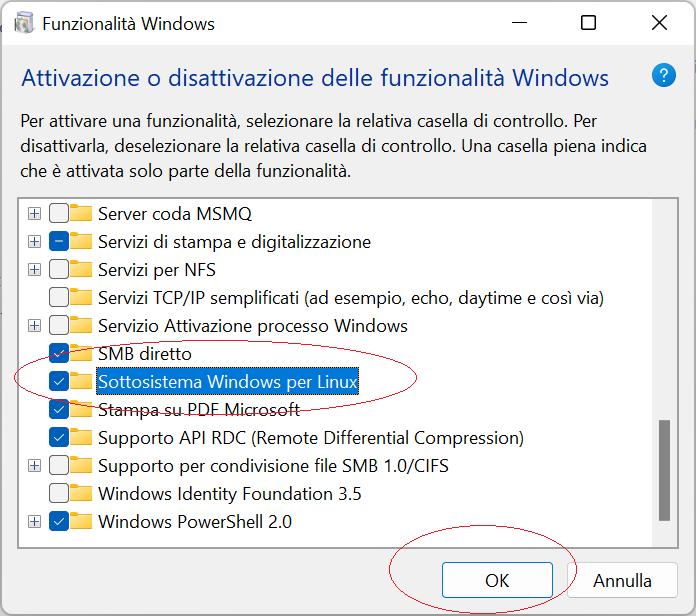
Task: Click the Annulla button
Action: tap(622, 580)
